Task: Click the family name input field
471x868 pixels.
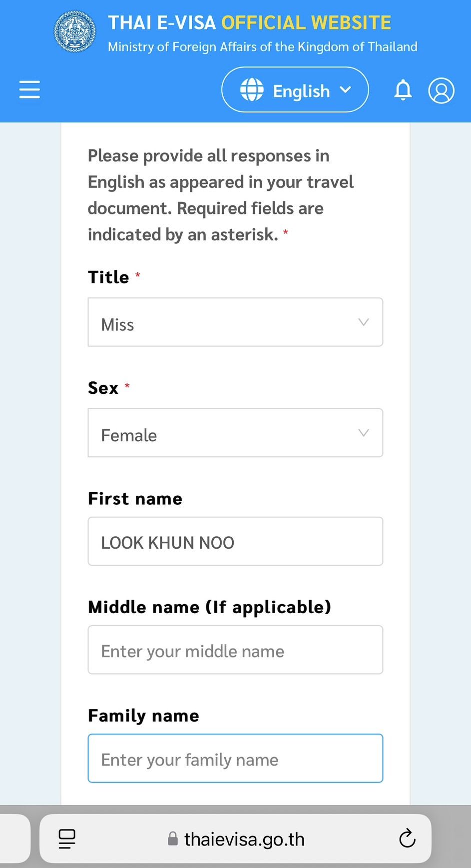Action: pyautogui.click(x=235, y=759)
